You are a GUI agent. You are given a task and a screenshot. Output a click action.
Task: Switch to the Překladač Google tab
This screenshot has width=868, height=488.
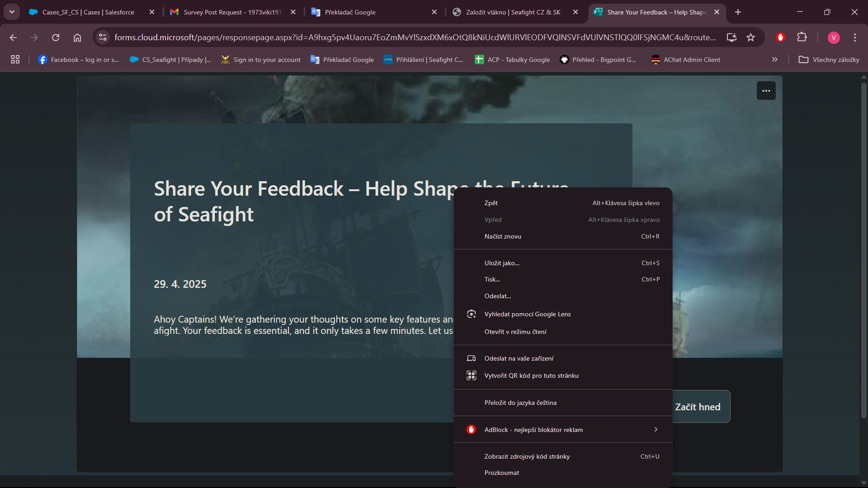374,12
